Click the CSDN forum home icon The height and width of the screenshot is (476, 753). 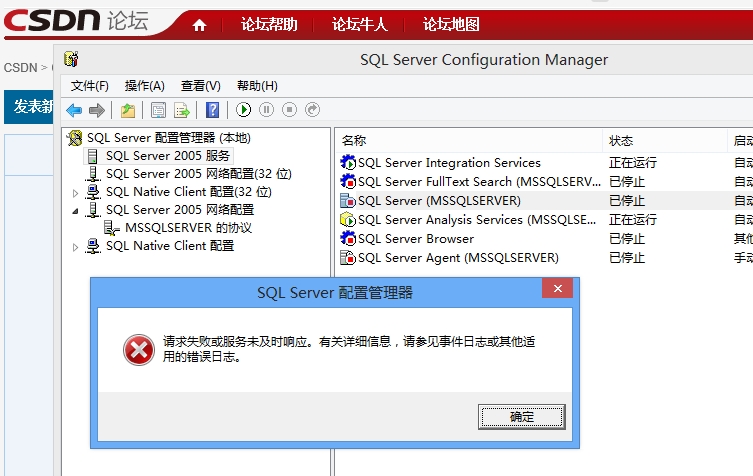(199, 25)
